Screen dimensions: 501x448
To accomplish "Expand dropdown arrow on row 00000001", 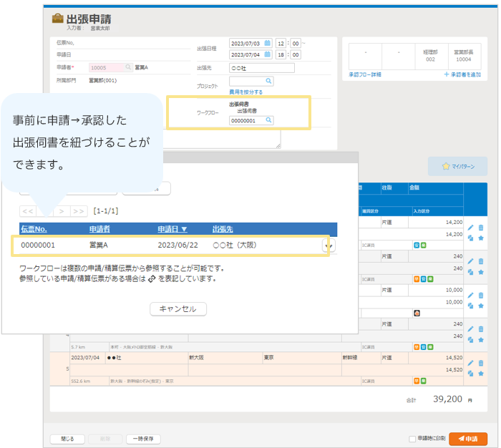I will click(x=328, y=245).
